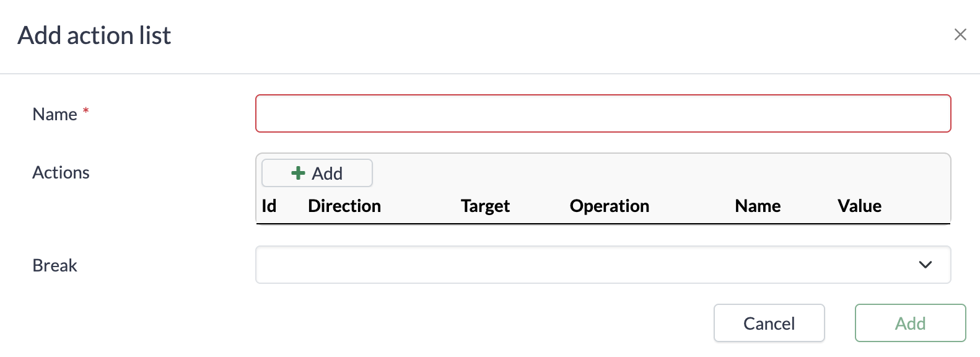Viewport: 980px width, 357px height.
Task: Click Cancel to discard changes
Action: pos(769,323)
